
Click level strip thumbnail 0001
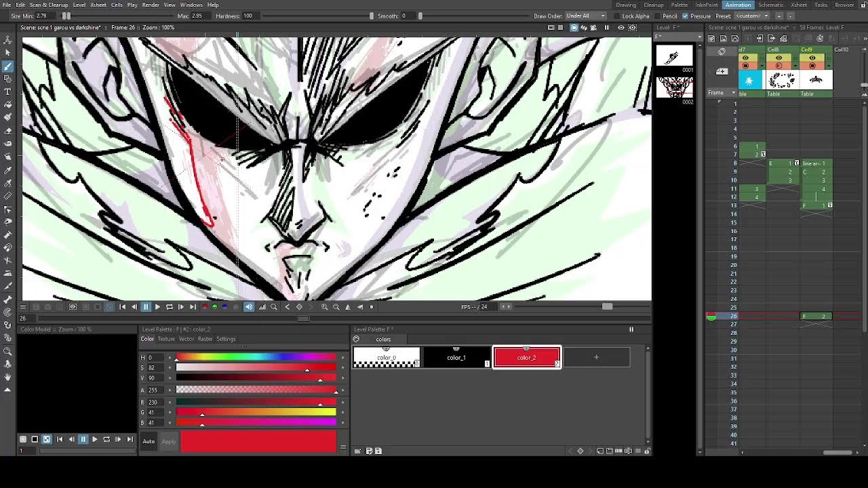click(674, 56)
